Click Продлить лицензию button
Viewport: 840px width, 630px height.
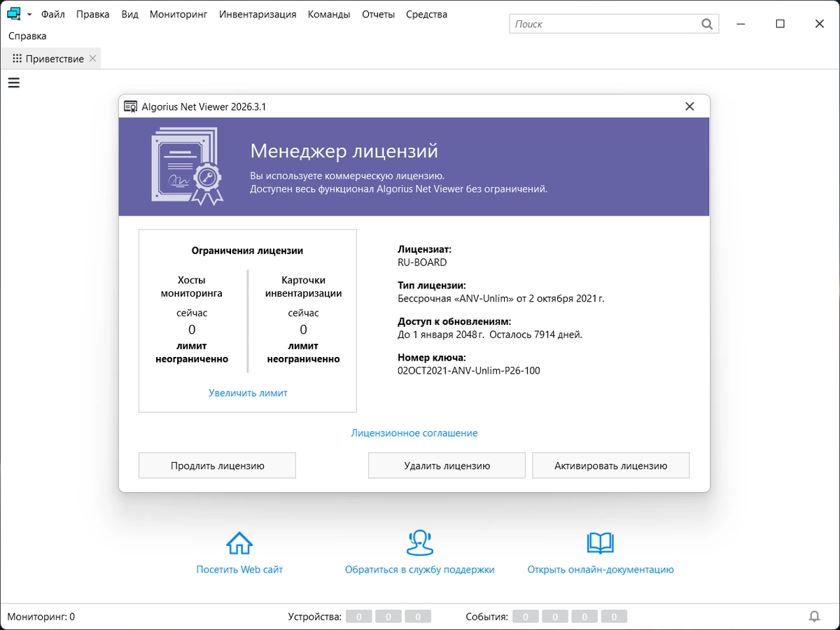pyautogui.click(x=217, y=465)
